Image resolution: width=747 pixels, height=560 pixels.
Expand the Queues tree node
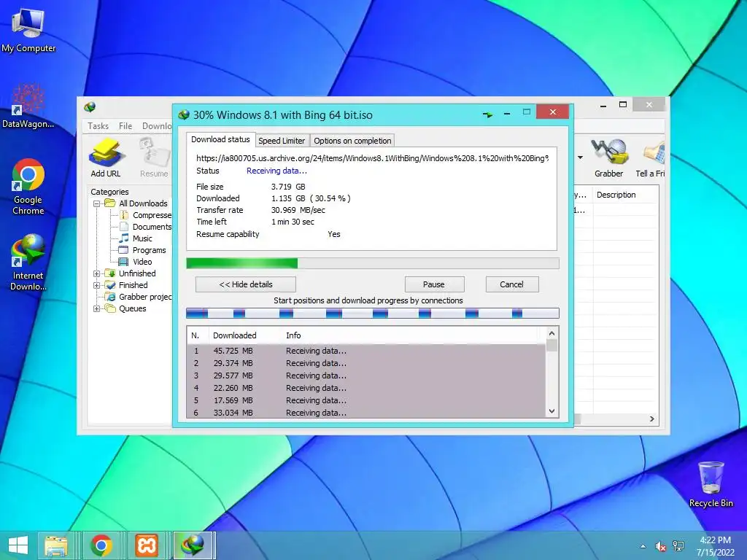[x=97, y=308]
